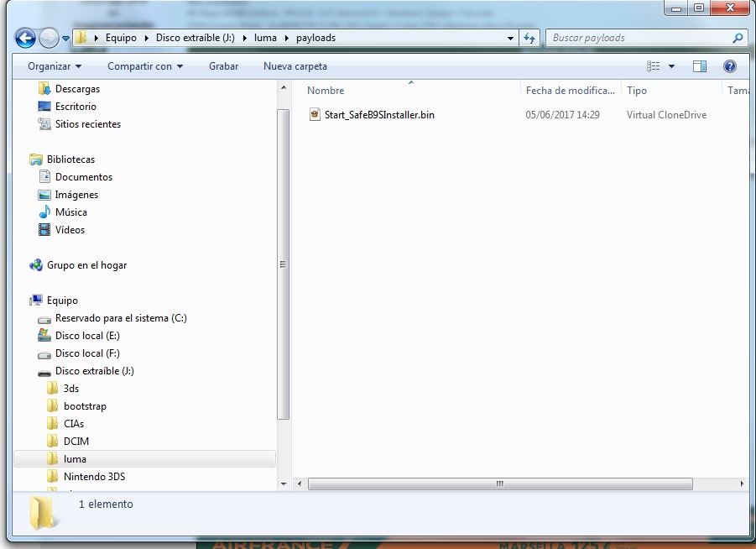The width and height of the screenshot is (756, 549).
Task: Click the folder icon in address bar
Action: (81, 38)
